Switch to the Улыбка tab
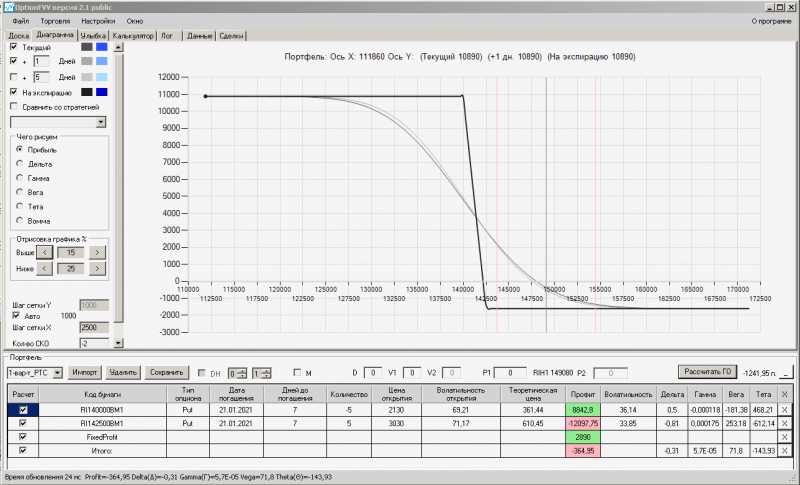 click(x=93, y=36)
